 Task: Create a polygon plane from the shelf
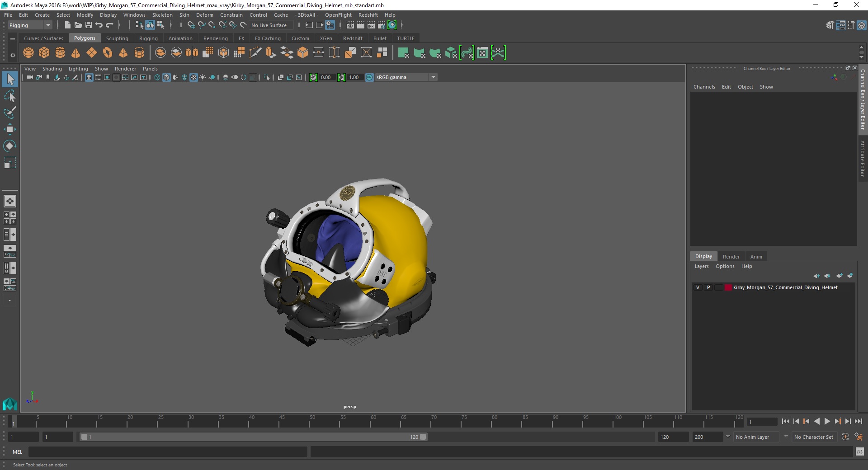92,53
